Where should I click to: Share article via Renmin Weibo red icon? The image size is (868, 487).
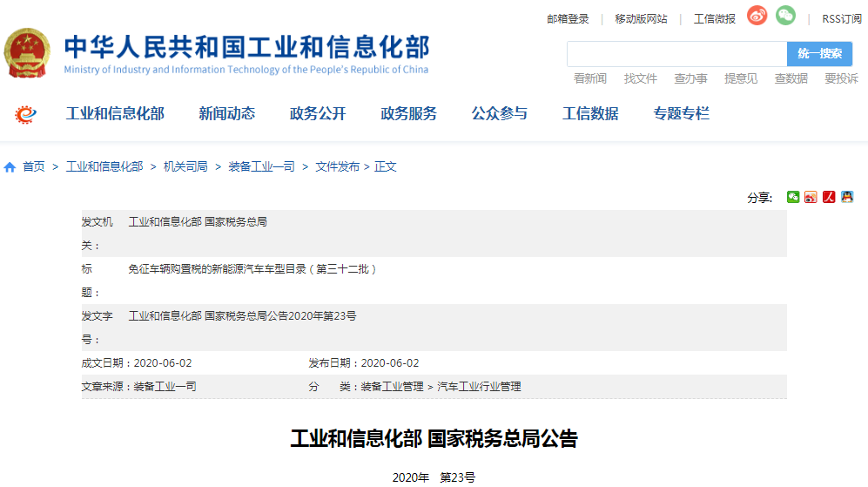[x=829, y=197]
